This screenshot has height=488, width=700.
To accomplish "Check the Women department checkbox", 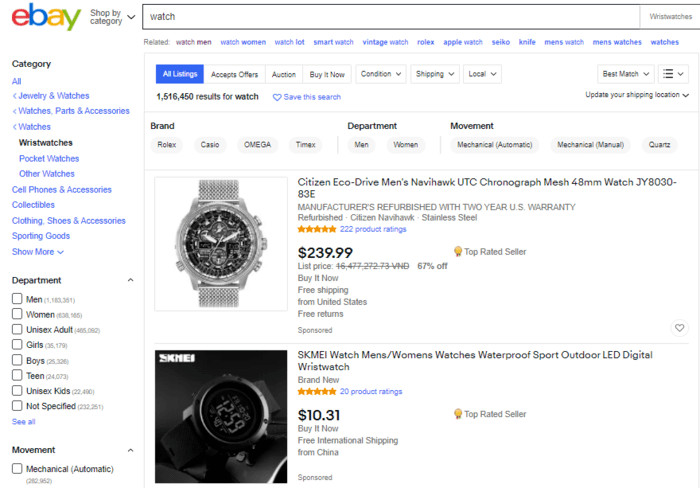I will [x=17, y=314].
